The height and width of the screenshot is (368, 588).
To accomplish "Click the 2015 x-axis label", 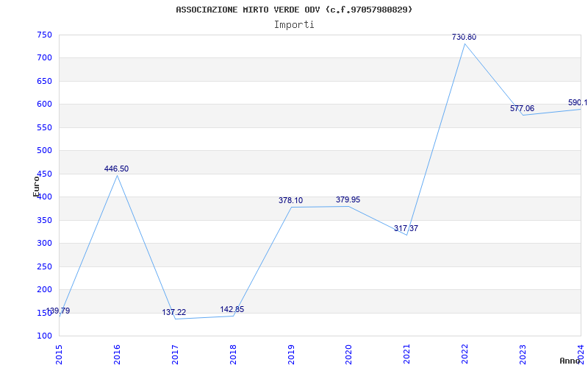I will pos(59,355).
